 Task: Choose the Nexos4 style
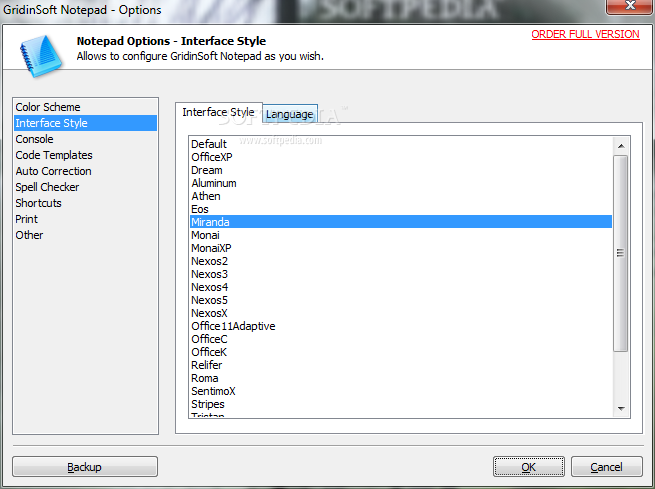point(401,287)
